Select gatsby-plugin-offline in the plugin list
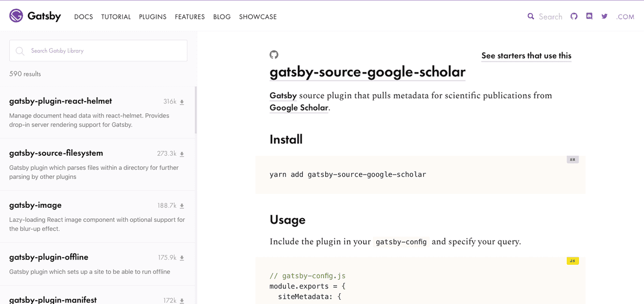Image resolution: width=644 pixels, height=304 pixels. 48,257
